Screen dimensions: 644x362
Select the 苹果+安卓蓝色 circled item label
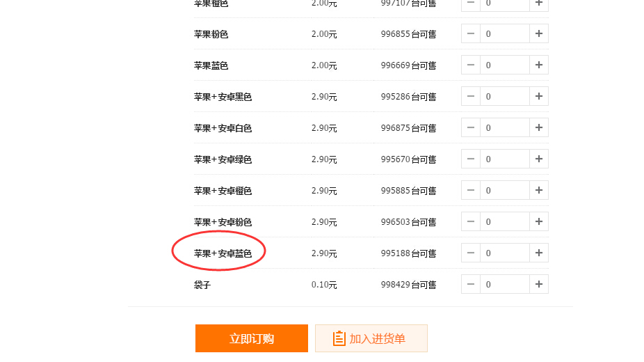point(223,253)
